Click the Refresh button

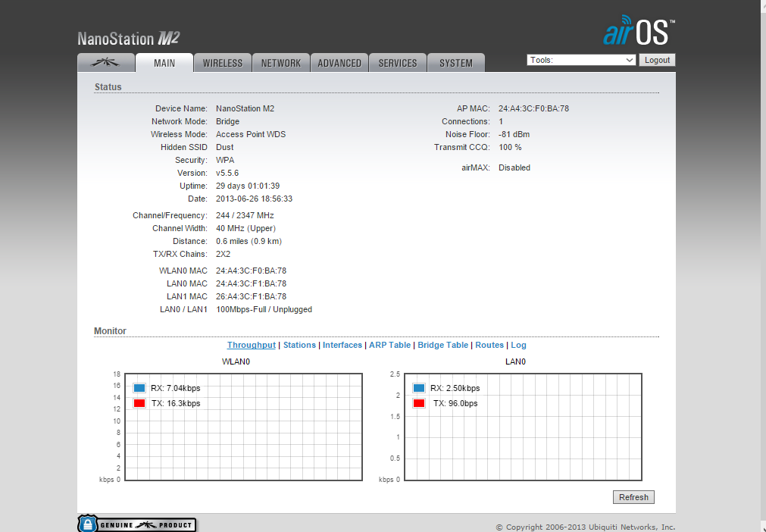pos(633,497)
